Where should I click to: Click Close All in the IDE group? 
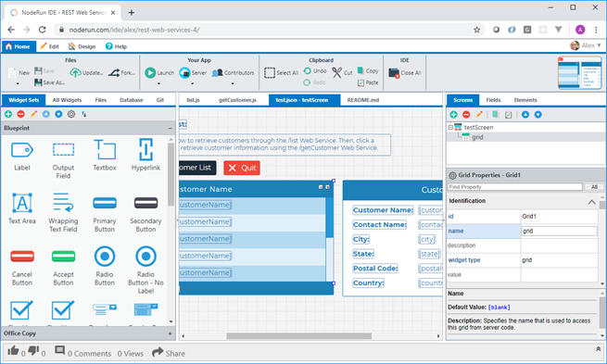[x=405, y=73]
